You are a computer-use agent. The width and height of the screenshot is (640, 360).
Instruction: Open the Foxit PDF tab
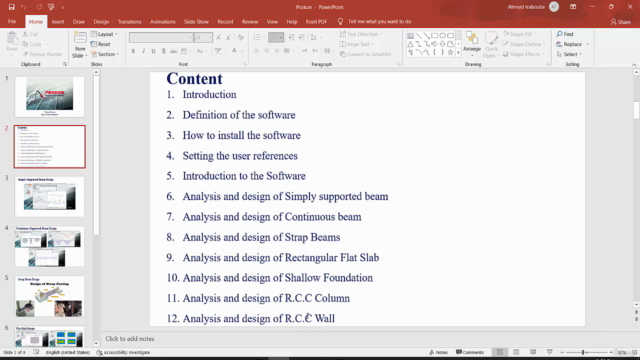(316, 22)
